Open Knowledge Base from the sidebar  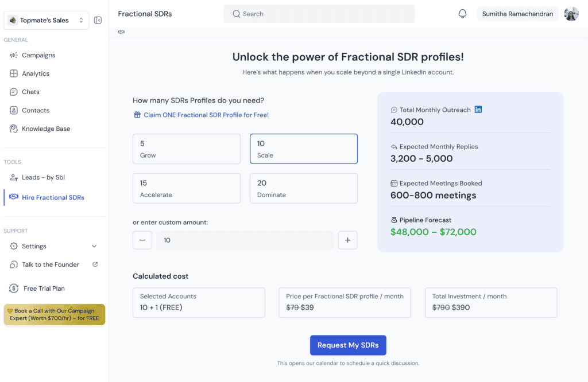[x=46, y=128]
